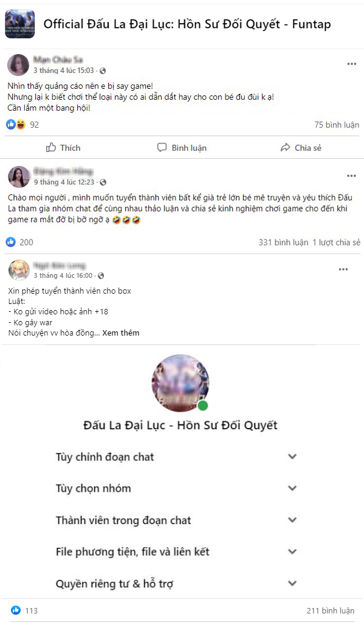The width and height of the screenshot is (364, 625).
Task: Click globe privacy icon on 15:03 post
Action: click(x=103, y=71)
